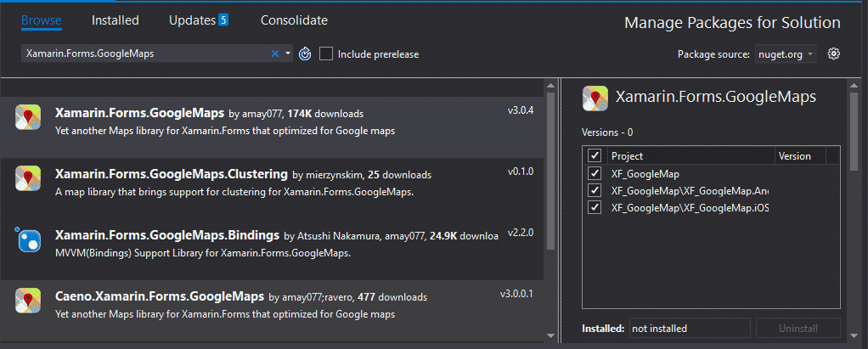Click the Clustering package description text

tap(234, 193)
